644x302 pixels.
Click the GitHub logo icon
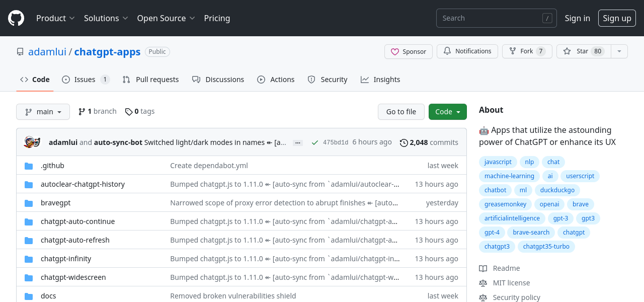(16, 18)
